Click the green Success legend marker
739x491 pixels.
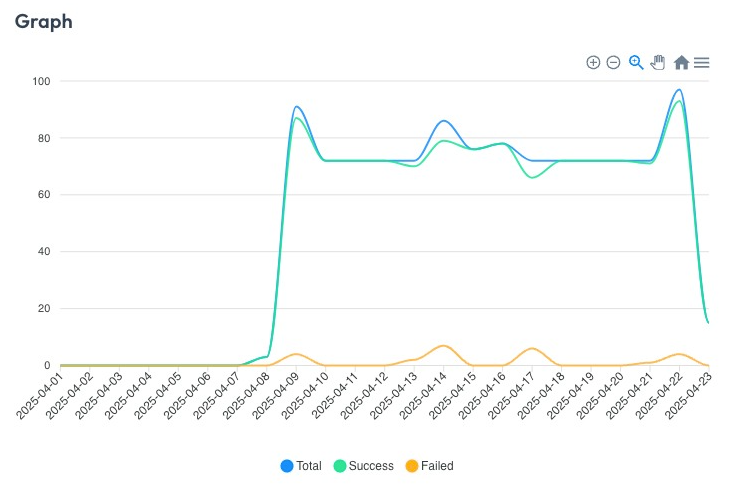[x=340, y=465]
